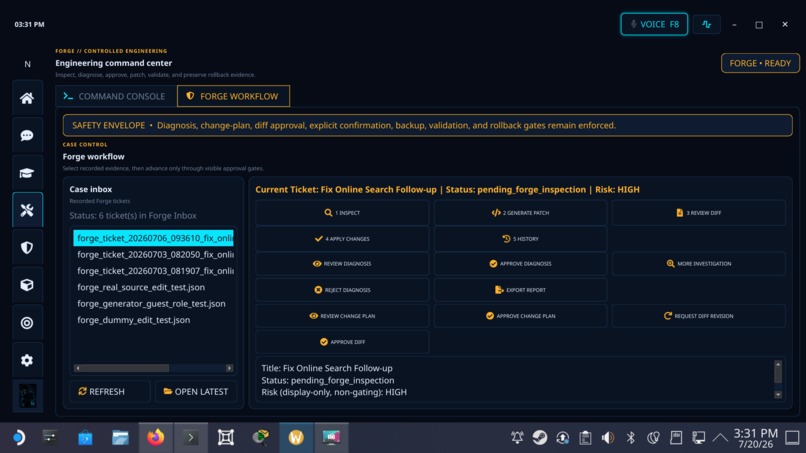
Task: Open the clipboard tray icon
Action: [585, 438]
